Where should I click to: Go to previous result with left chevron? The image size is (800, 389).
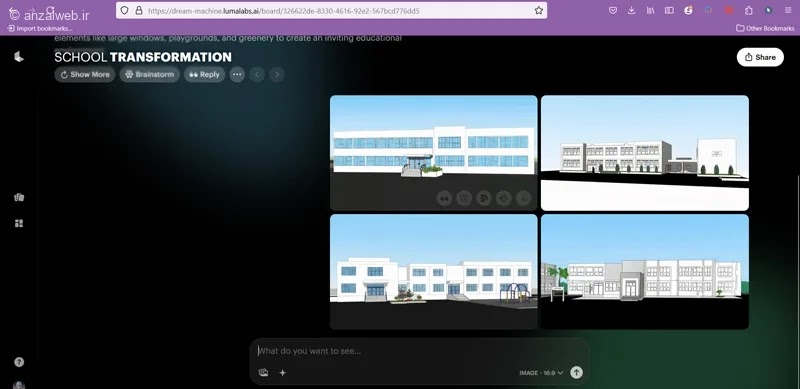tap(257, 75)
